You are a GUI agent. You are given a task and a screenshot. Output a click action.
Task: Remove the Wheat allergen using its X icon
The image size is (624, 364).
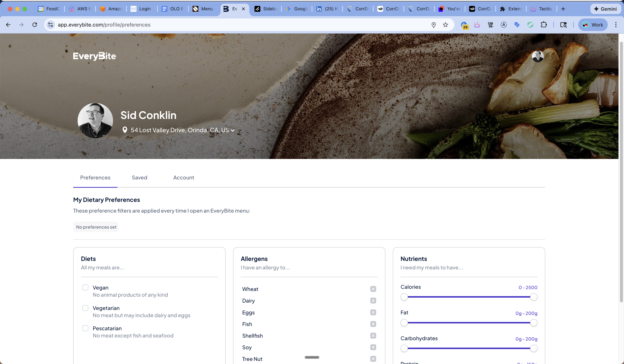pyautogui.click(x=373, y=289)
